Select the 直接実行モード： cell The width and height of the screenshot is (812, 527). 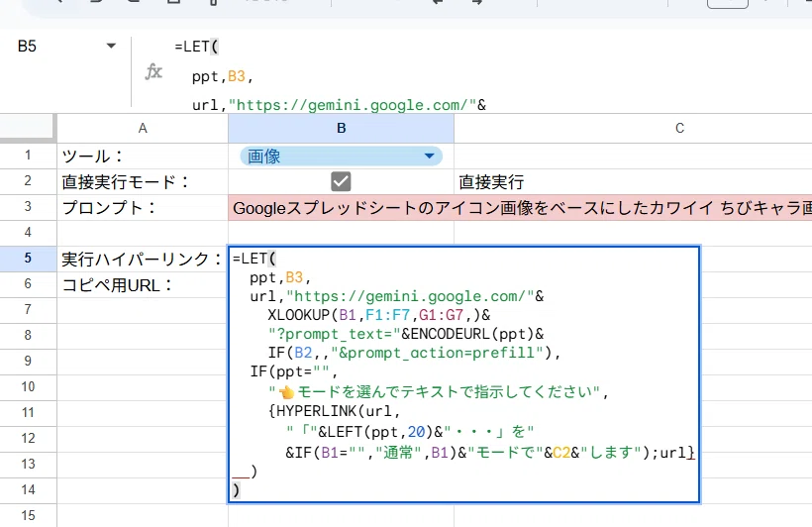coord(143,181)
